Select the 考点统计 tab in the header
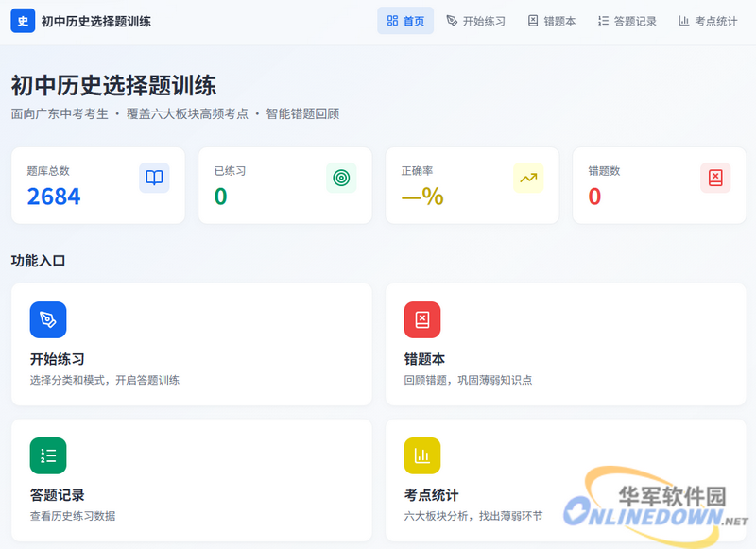This screenshot has height=549, width=756. point(708,21)
